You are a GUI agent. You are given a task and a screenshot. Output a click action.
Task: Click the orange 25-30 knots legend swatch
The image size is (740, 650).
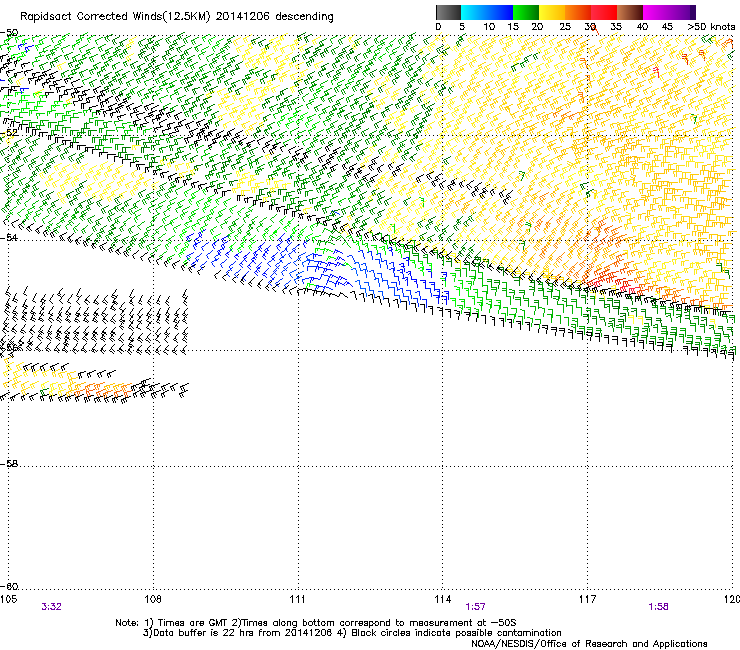point(578,12)
